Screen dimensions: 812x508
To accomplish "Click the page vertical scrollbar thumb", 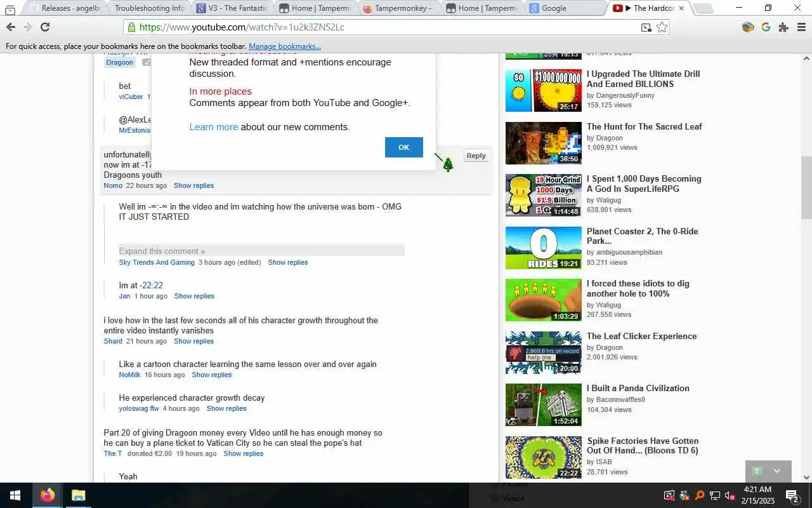I will [806, 187].
